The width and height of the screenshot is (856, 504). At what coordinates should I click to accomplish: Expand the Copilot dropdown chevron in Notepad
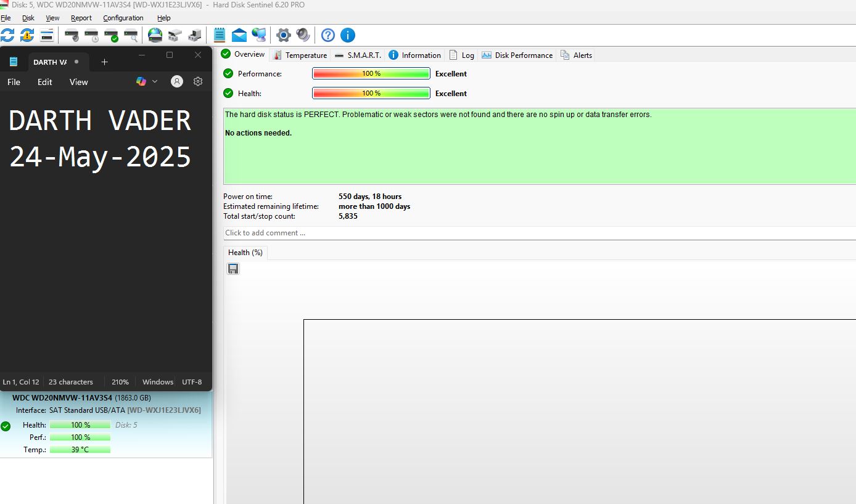point(155,81)
